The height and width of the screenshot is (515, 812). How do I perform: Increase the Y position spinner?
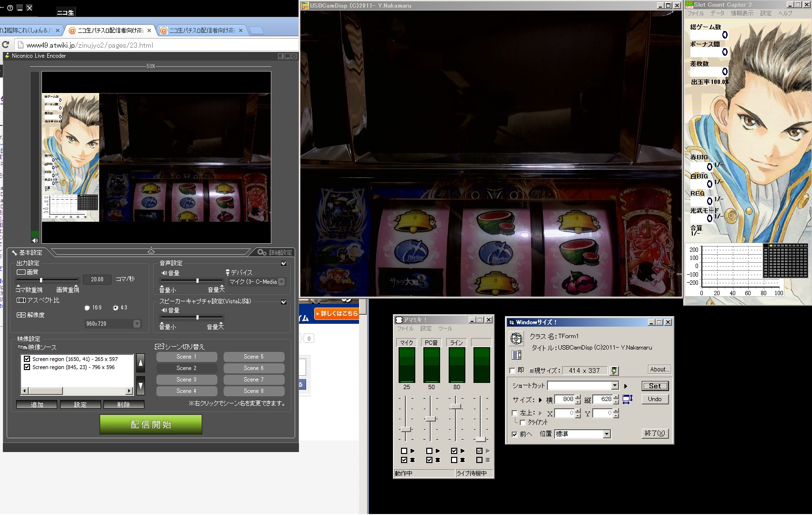click(616, 411)
